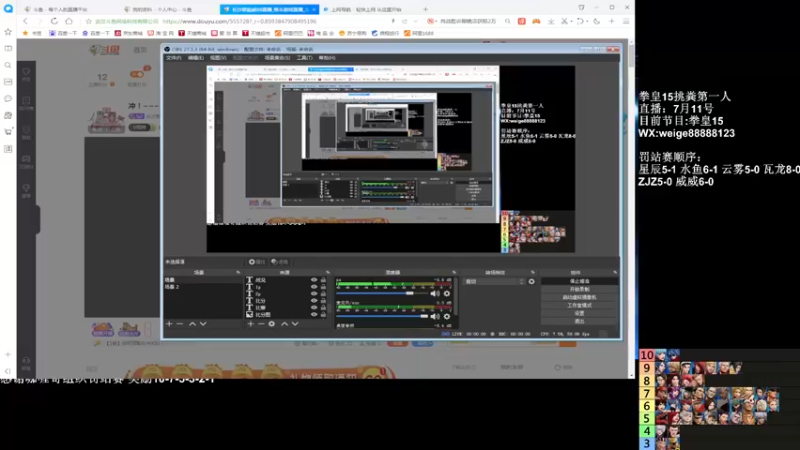800x450 pixels.
Task: Hide the 比赛 text source
Action: 314,308
